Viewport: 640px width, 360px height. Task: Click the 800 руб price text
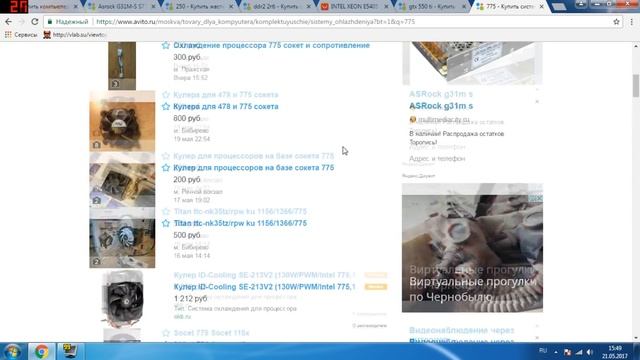point(187,118)
